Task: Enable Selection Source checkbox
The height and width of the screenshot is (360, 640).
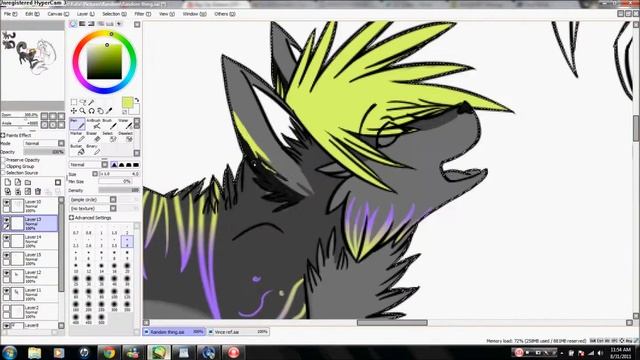Action: click(x=3, y=173)
